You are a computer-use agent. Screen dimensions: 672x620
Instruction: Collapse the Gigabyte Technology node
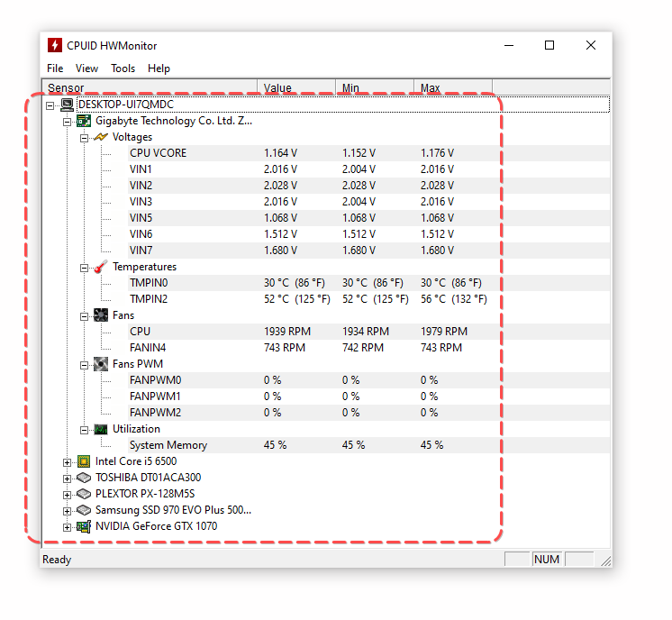pyautogui.click(x=67, y=122)
